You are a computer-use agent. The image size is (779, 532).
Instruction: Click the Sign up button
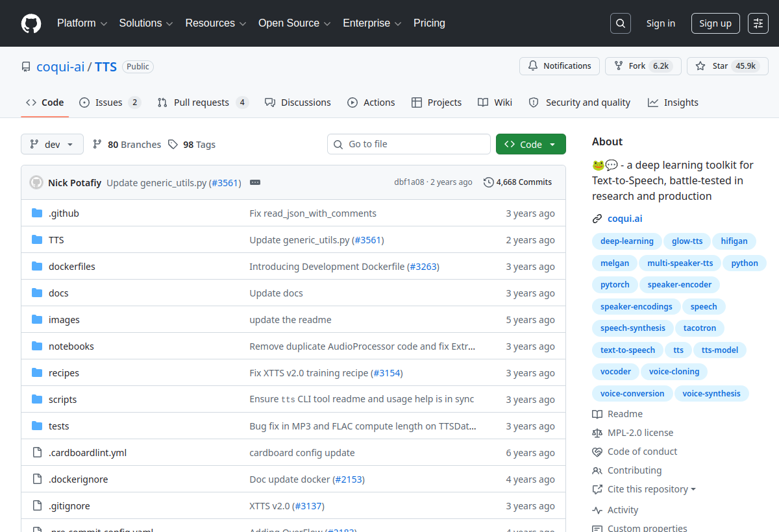[715, 23]
